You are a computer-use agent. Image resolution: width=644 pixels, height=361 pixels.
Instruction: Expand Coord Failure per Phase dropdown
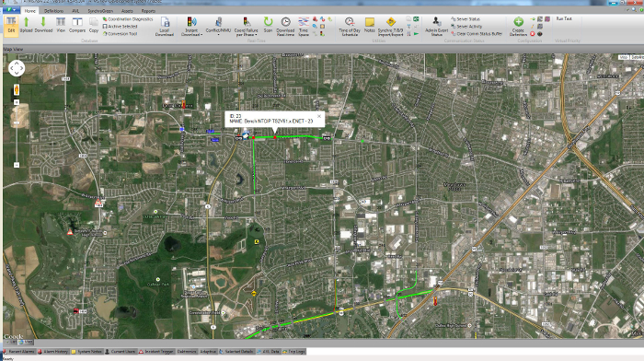(x=256, y=35)
